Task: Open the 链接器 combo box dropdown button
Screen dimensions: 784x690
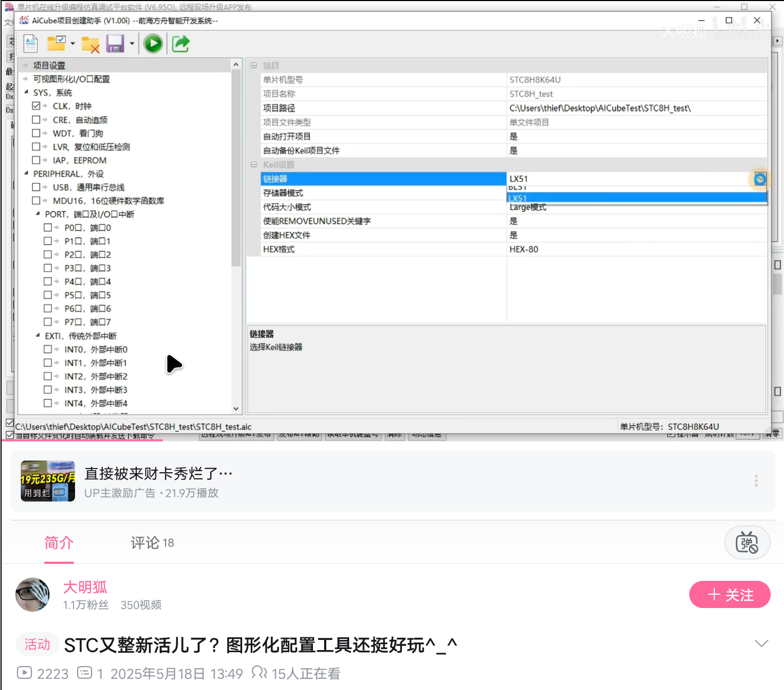Action: tap(760, 179)
